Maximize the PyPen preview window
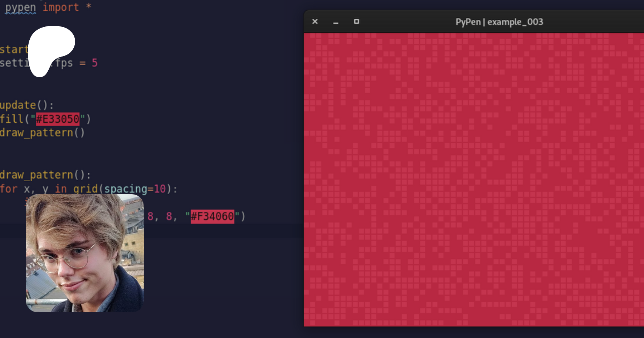Viewport: 644px width, 338px height. click(x=356, y=21)
